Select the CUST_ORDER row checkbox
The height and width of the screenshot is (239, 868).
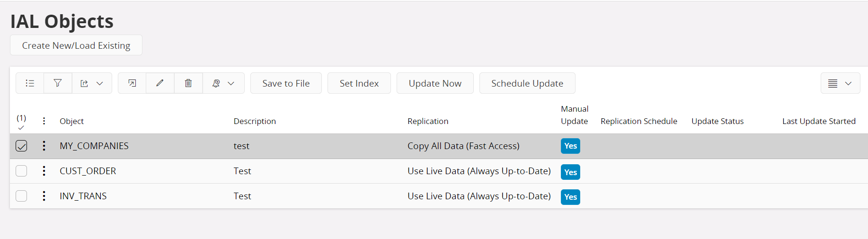click(x=21, y=171)
